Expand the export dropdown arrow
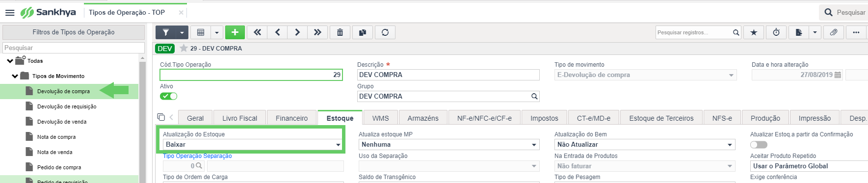The image size is (868, 183). [x=815, y=32]
